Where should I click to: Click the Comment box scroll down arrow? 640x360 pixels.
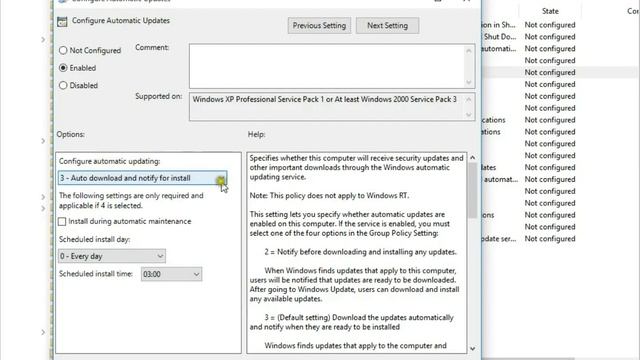(469, 82)
